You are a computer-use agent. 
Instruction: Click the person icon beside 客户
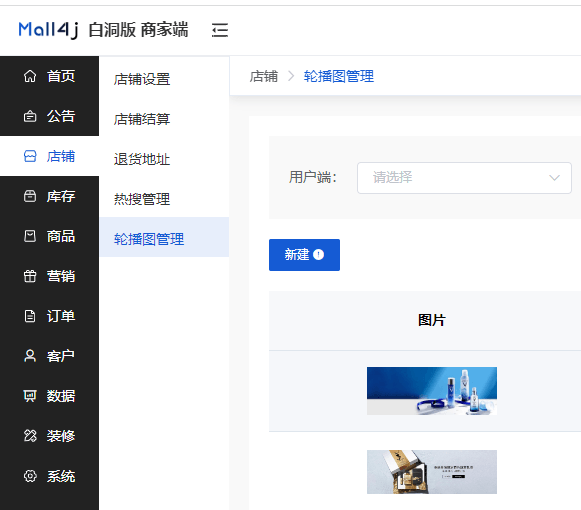click(30, 356)
